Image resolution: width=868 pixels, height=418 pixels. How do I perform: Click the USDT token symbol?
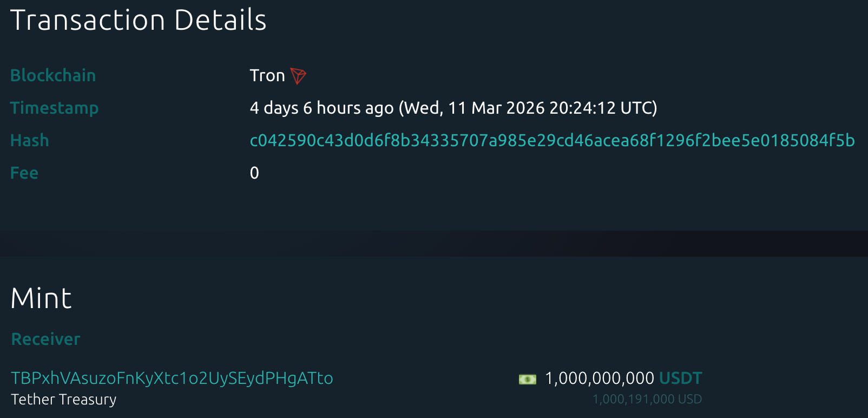(x=680, y=378)
